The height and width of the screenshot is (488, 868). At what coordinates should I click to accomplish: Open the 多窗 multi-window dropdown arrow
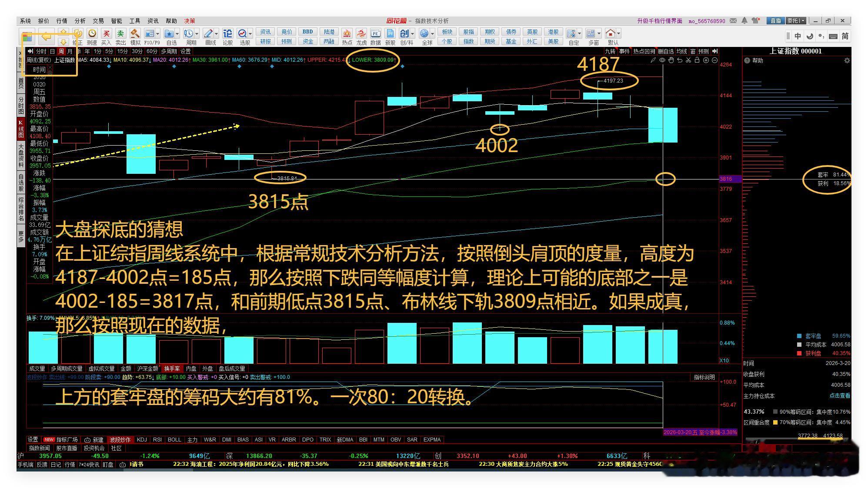tap(599, 34)
